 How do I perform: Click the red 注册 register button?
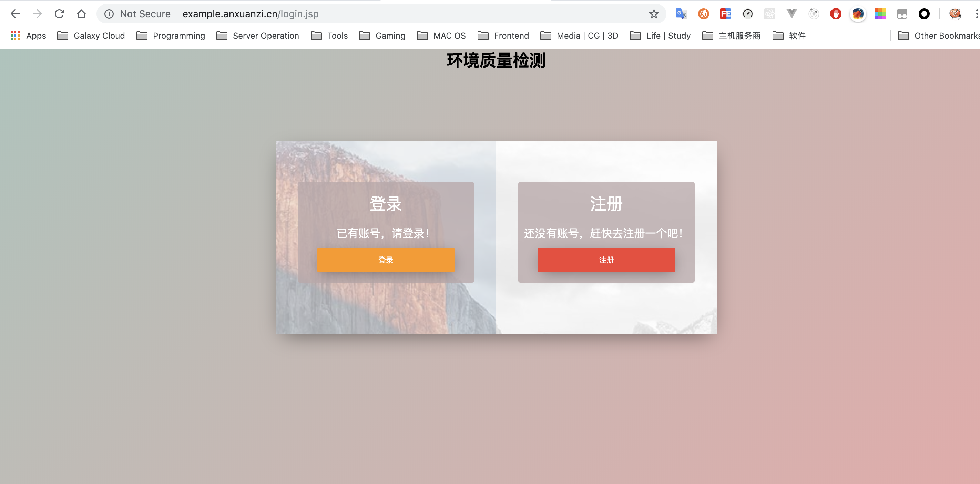606,260
